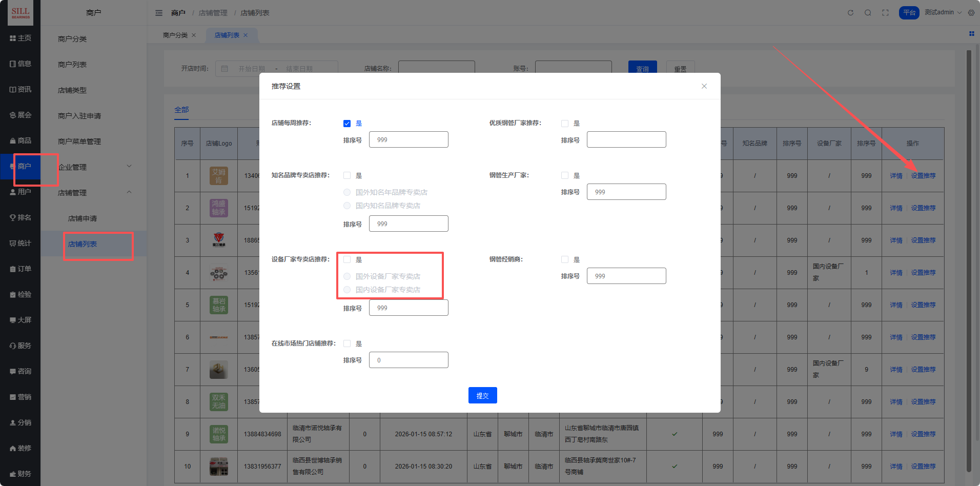Check the 钢管经销商 checkbox
The height and width of the screenshot is (486, 980).
coord(565,260)
